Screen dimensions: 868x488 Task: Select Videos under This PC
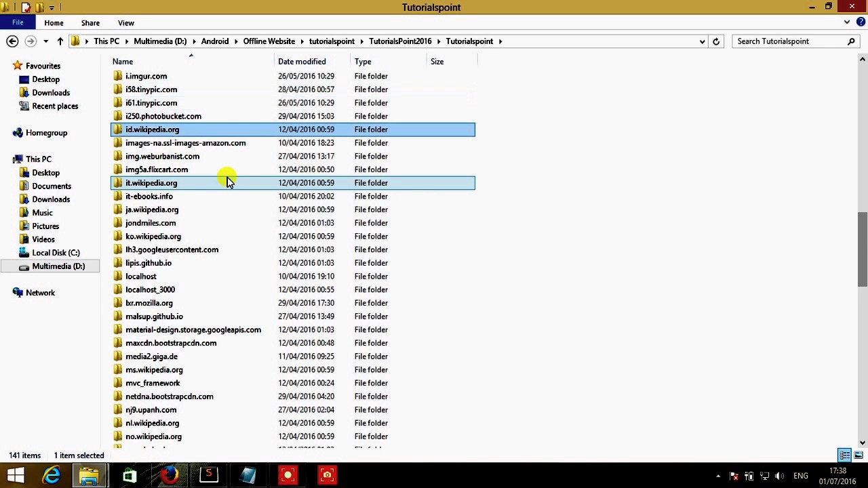pos(43,239)
